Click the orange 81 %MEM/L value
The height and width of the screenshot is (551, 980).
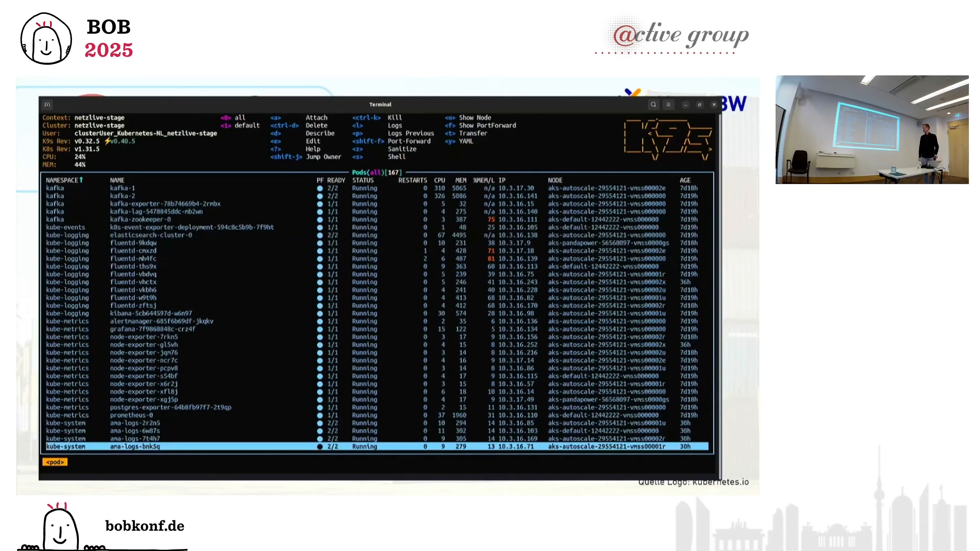click(491, 259)
